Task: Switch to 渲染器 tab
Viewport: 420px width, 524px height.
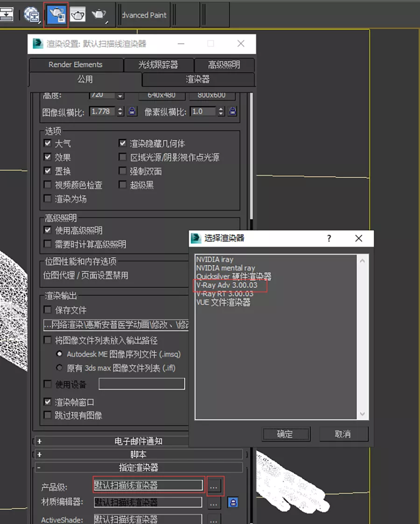Action: click(198, 79)
